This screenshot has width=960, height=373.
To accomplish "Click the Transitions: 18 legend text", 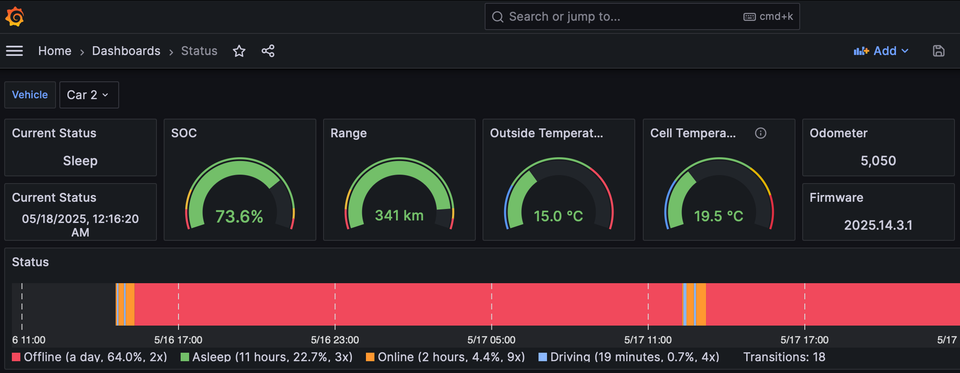I will [x=784, y=356].
